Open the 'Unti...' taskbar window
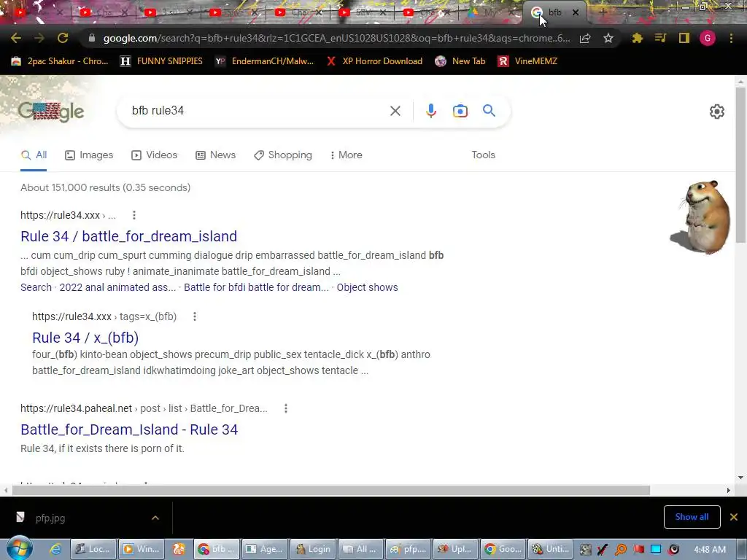Image resolution: width=747 pixels, height=560 pixels. (x=551, y=549)
